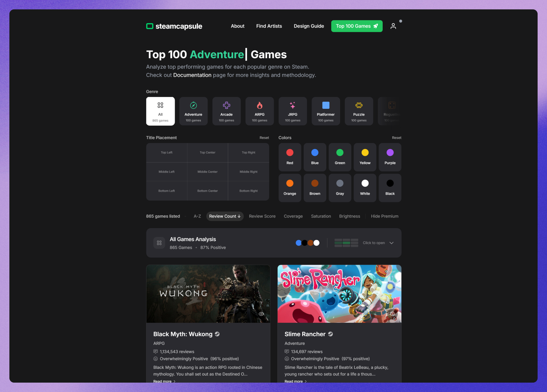547x392 pixels.
Task: Click the Top 100 Games button
Action: (357, 26)
